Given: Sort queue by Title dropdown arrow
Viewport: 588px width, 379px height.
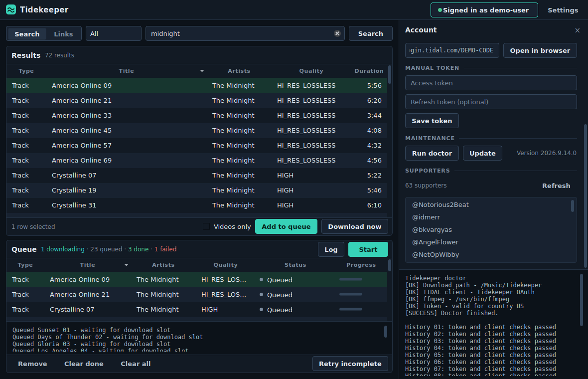Looking at the screenshot, I should pos(126,265).
